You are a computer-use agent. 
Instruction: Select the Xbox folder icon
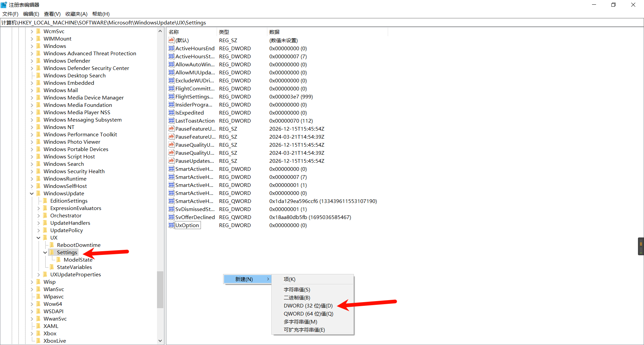38,333
